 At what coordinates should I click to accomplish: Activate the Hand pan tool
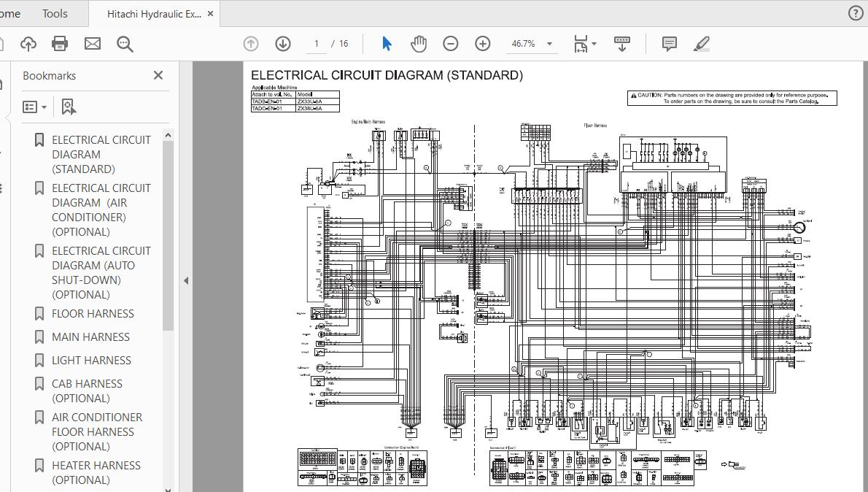tap(419, 44)
